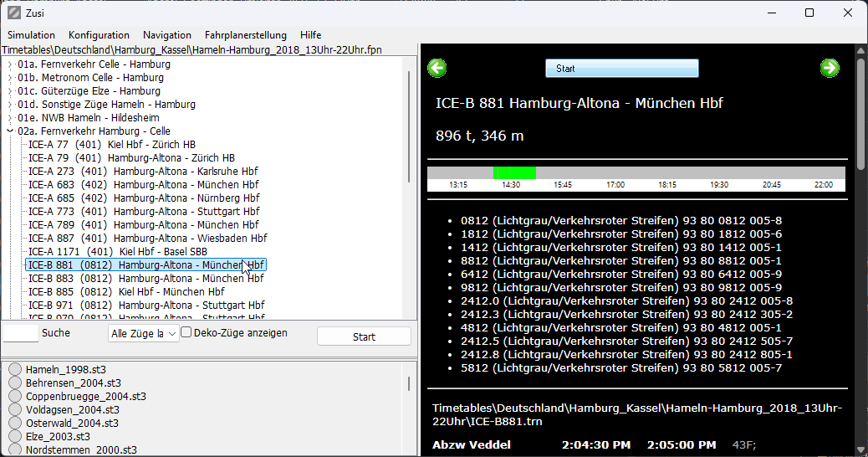Select ICE-A 77 Kiel Hbf - Zürich HB
This screenshot has height=457, width=868.
pos(112,145)
